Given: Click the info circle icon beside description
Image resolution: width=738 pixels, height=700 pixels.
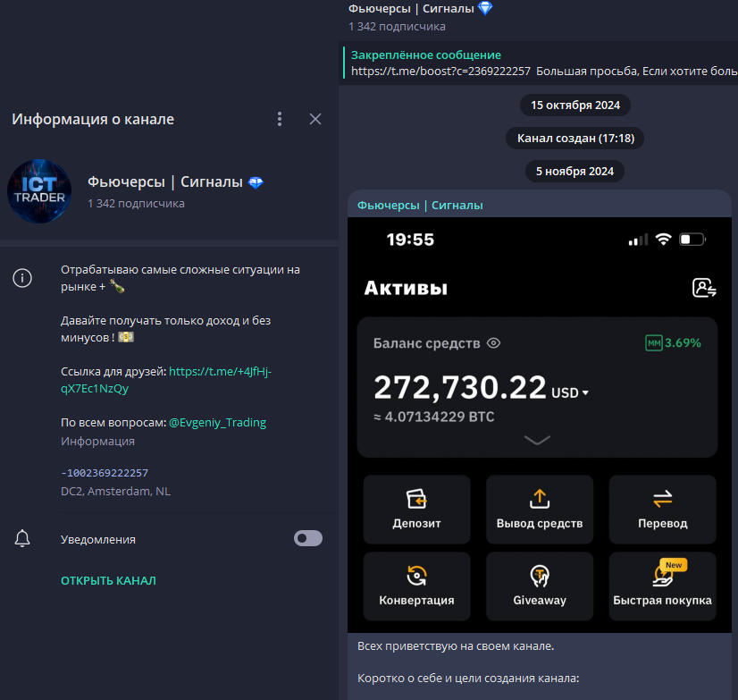Looking at the screenshot, I should [22, 278].
